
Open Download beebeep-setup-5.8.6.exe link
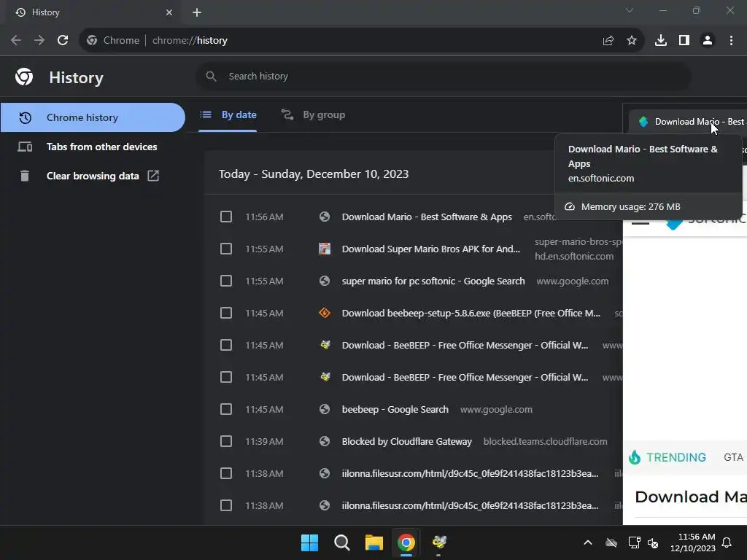(x=471, y=313)
